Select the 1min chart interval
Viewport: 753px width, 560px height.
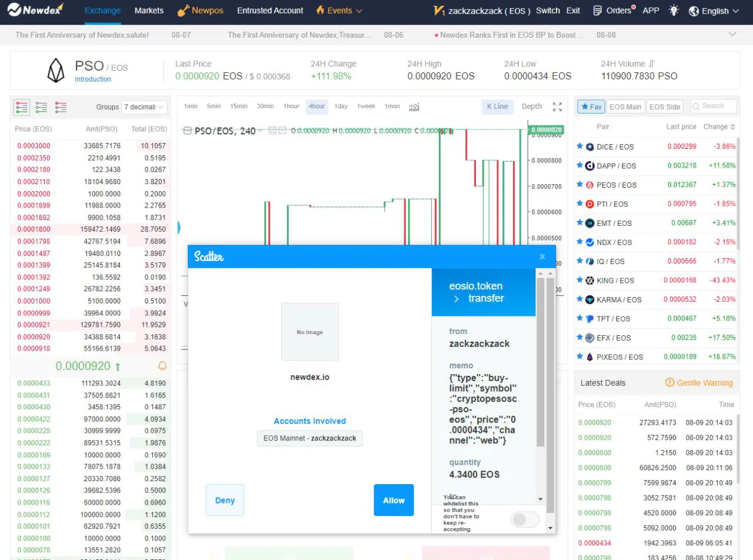coord(191,106)
